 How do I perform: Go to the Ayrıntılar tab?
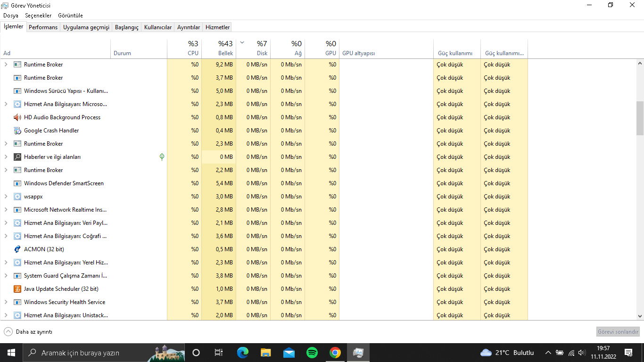tap(189, 27)
